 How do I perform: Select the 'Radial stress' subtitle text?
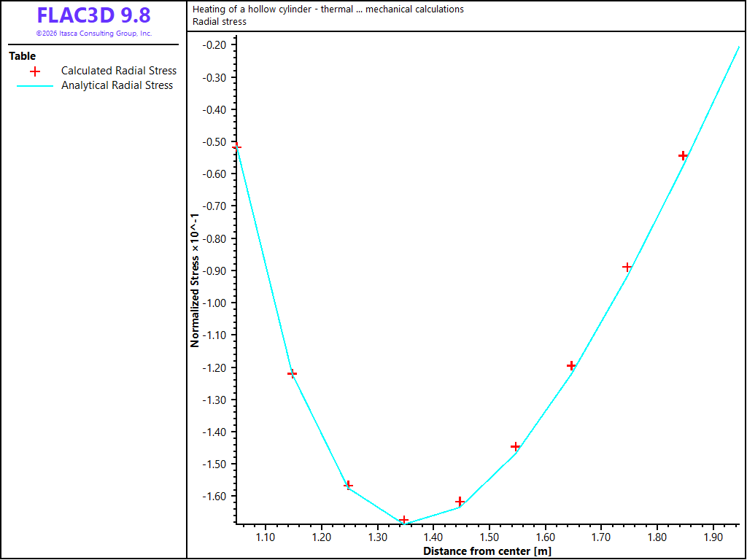220,21
